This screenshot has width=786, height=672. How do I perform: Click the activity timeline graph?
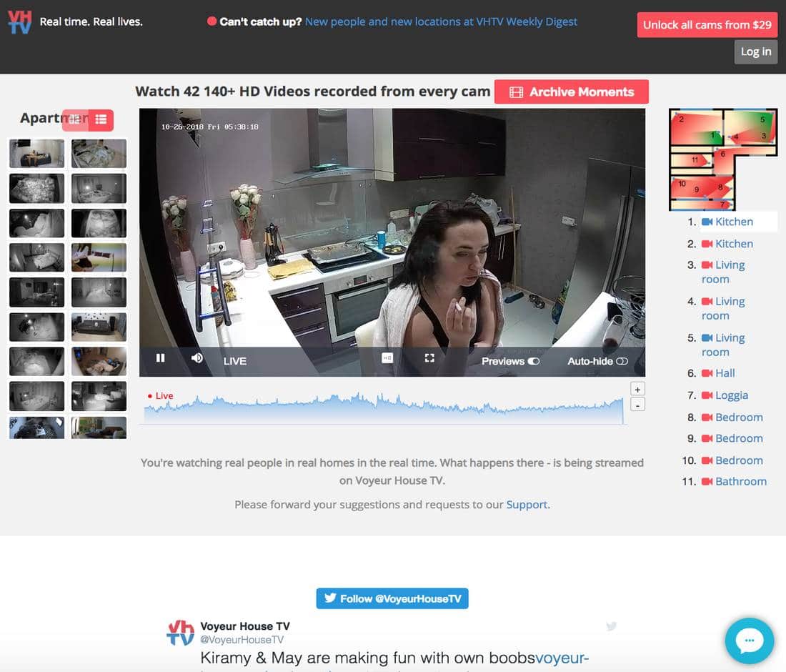click(x=384, y=409)
